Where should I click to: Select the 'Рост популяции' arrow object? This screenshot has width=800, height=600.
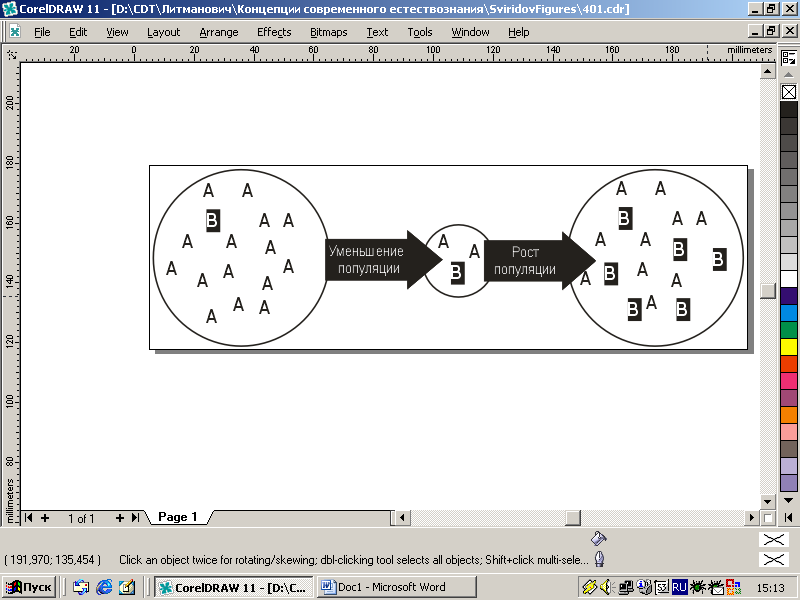pos(538,261)
